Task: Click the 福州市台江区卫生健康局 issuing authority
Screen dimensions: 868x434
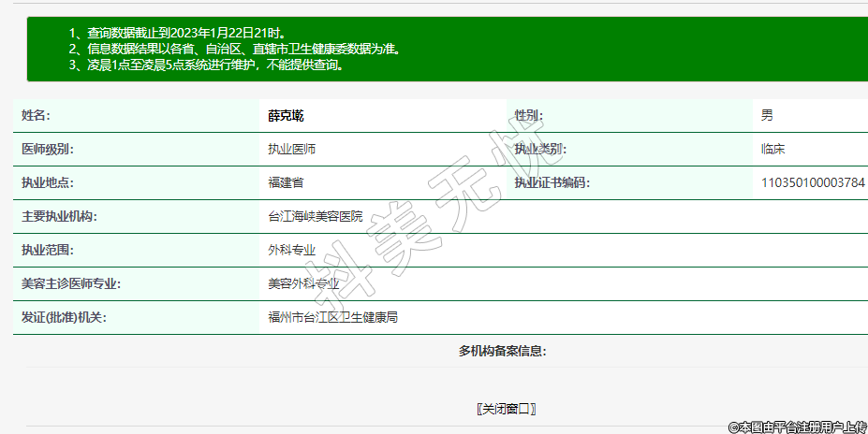Action: pos(333,318)
